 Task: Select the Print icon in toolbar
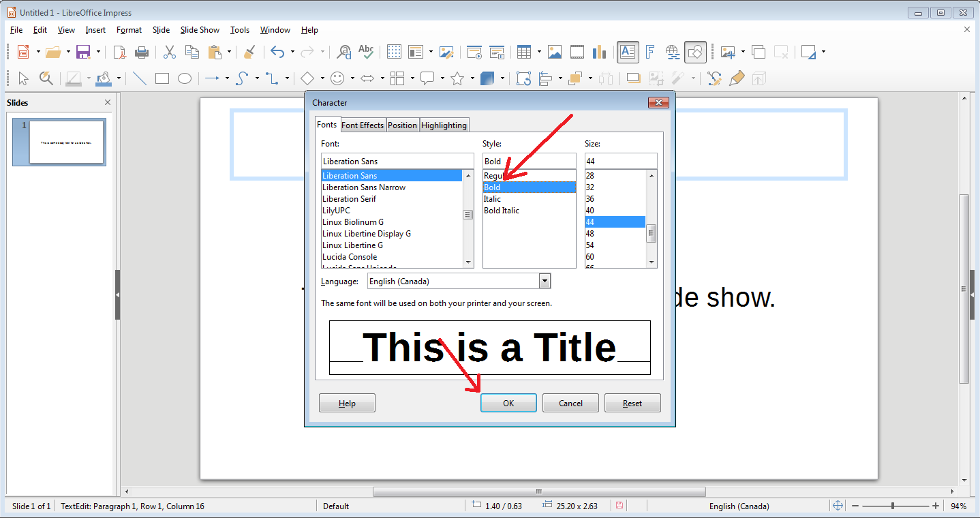coord(142,52)
